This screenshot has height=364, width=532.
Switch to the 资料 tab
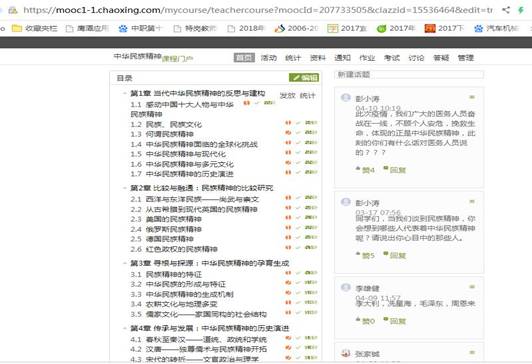(x=318, y=58)
